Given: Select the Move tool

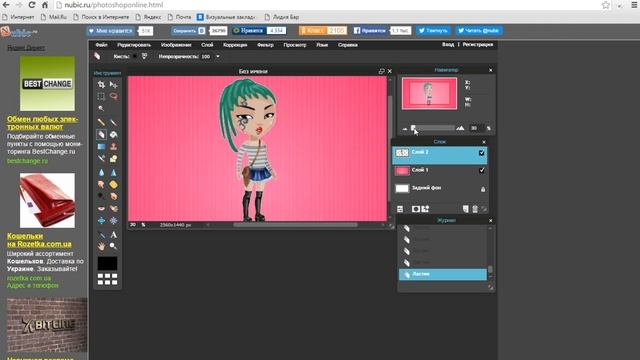Looking at the screenshot, I should coord(113,84).
